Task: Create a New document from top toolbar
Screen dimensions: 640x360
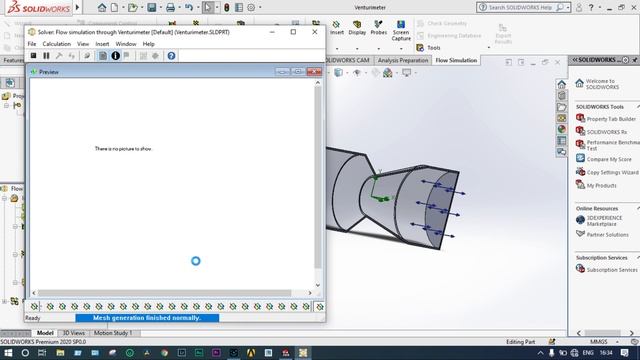Action: click(x=115, y=7)
